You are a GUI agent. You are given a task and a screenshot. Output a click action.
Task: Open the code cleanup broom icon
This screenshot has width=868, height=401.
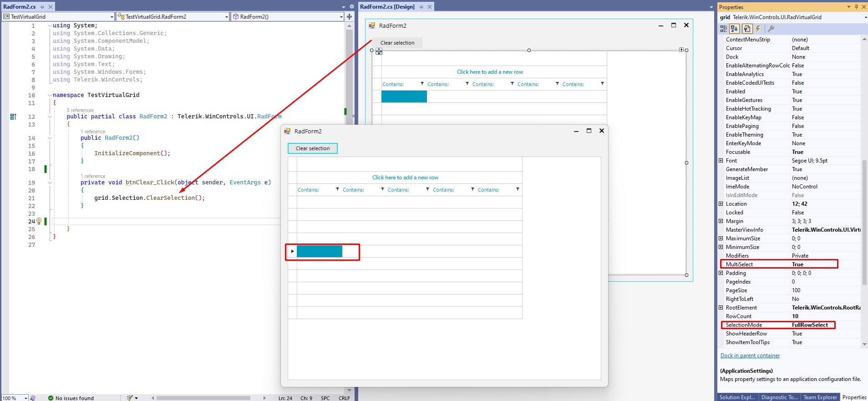tap(130, 398)
